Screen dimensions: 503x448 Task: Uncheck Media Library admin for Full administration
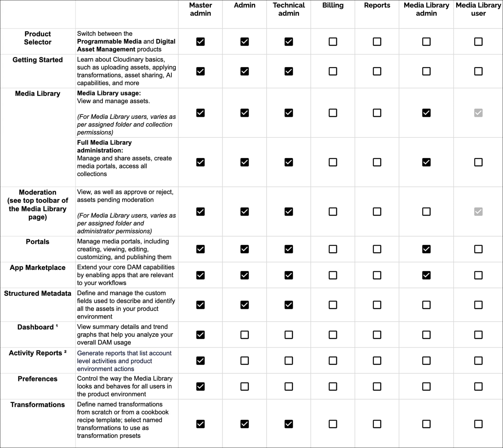coord(426,162)
